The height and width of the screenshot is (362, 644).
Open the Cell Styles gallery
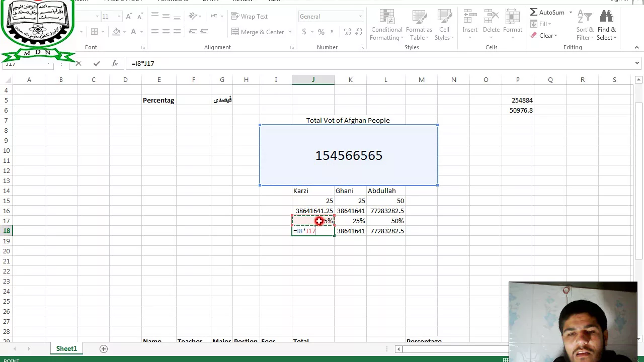coord(444,25)
